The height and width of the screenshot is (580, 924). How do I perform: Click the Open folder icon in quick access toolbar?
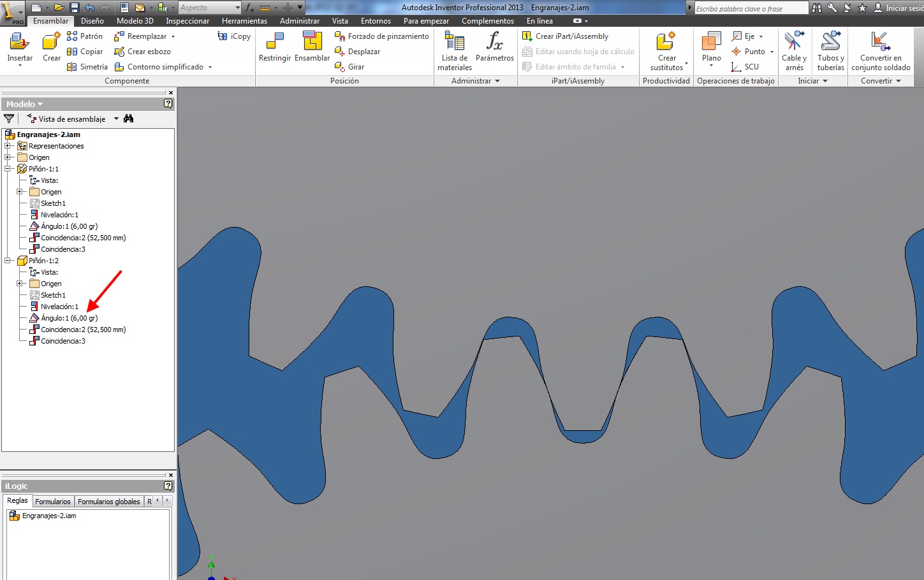click(59, 8)
